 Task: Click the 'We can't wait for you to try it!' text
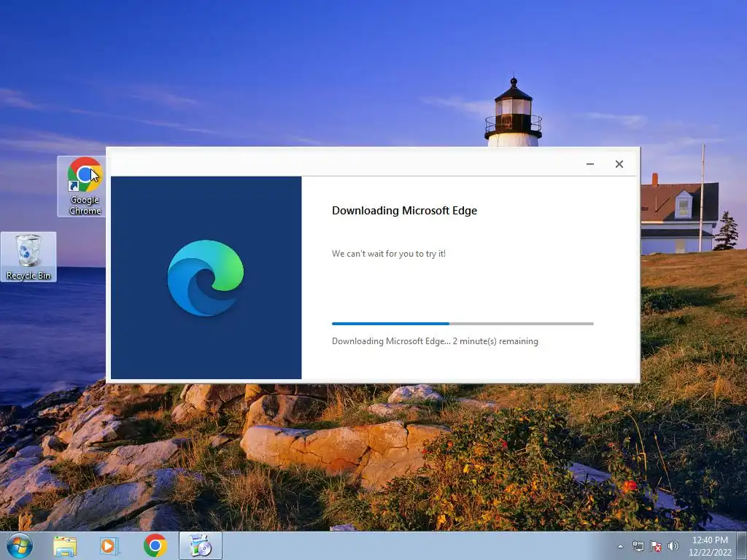[389, 253]
